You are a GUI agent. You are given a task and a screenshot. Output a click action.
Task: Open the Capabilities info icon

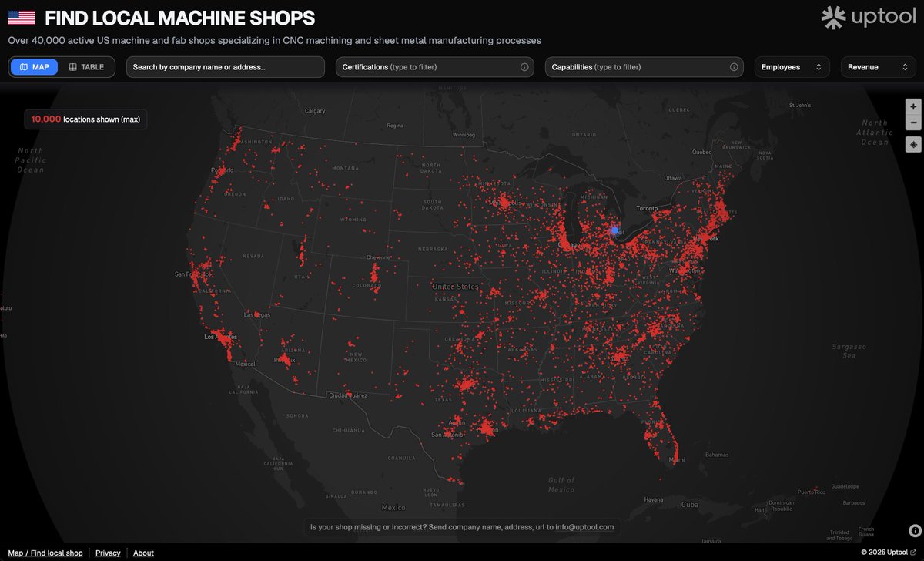pos(734,67)
